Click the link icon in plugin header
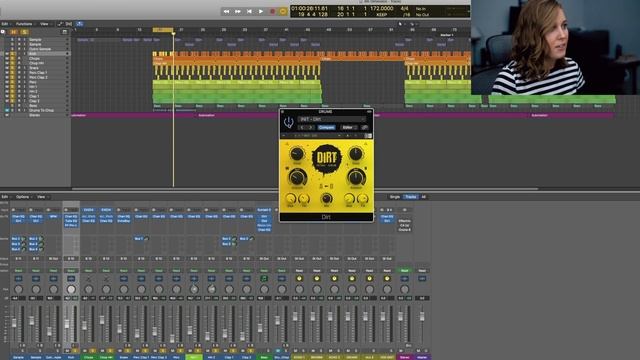Viewport: 640px width, 360px height. click(x=364, y=127)
